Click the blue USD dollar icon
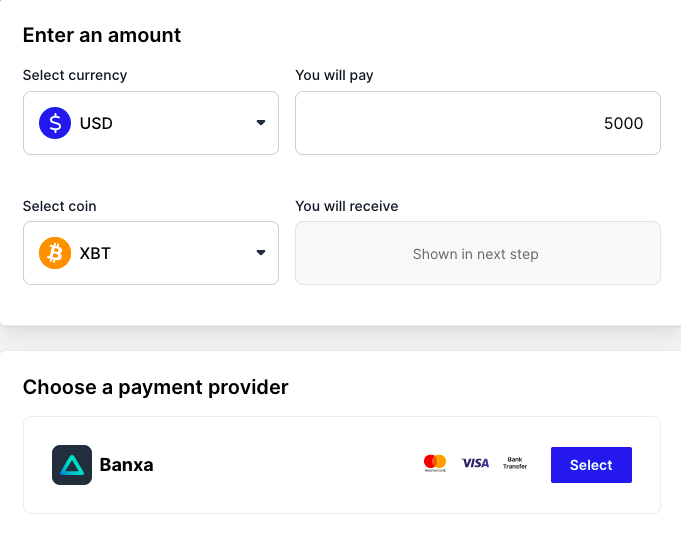Image resolution: width=681 pixels, height=550 pixels. pyautogui.click(x=55, y=123)
